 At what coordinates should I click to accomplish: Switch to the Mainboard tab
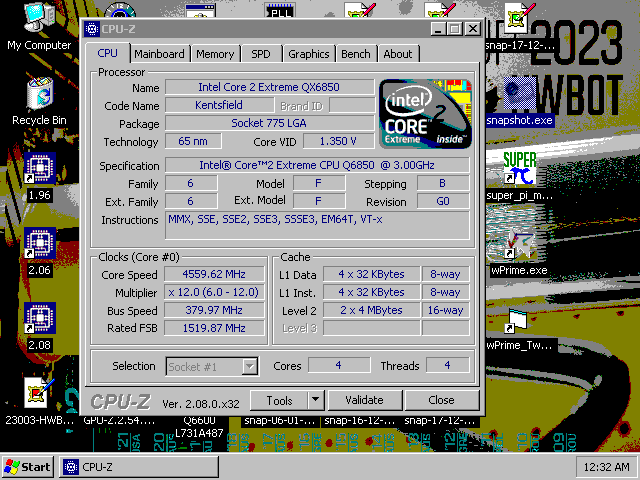159,54
